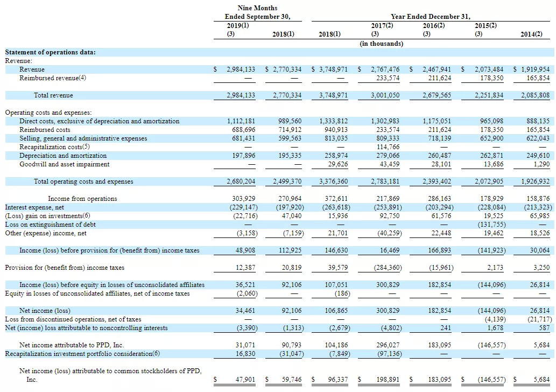Image resolution: width=556 pixels, height=392 pixels.
Task: Click the 2014(2) column header
Action: pos(531,34)
